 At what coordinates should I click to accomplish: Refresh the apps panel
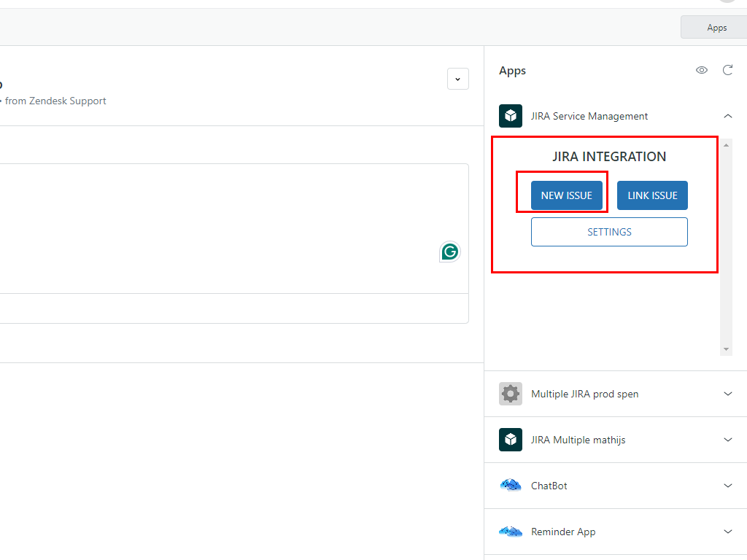tap(727, 70)
